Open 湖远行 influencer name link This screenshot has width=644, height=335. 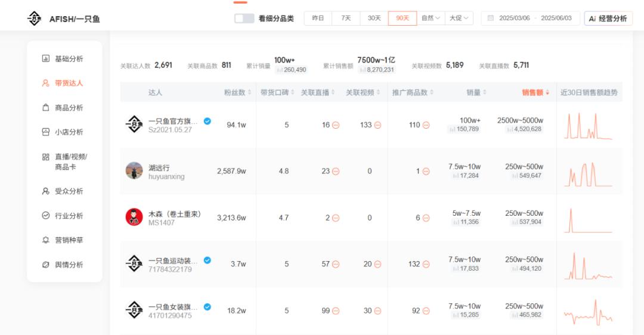tap(159, 167)
